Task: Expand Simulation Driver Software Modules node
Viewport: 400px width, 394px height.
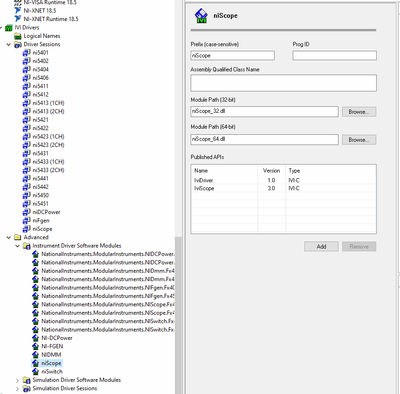Action: tap(18, 380)
